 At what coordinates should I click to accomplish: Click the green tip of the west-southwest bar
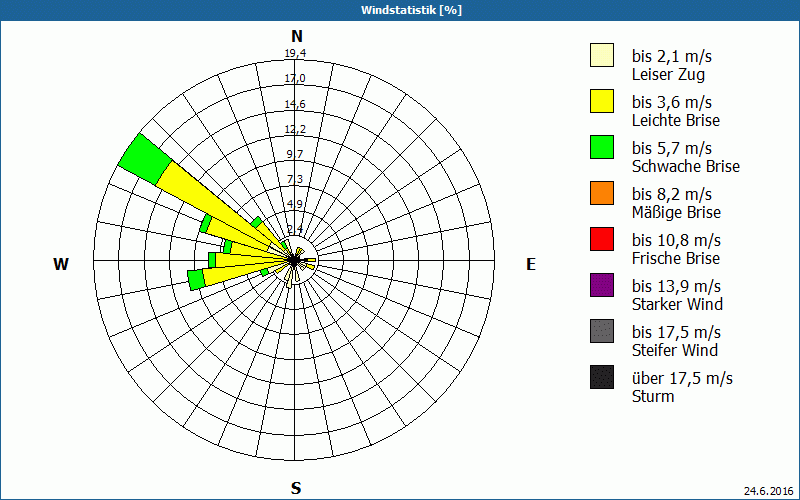[x=196, y=280]
